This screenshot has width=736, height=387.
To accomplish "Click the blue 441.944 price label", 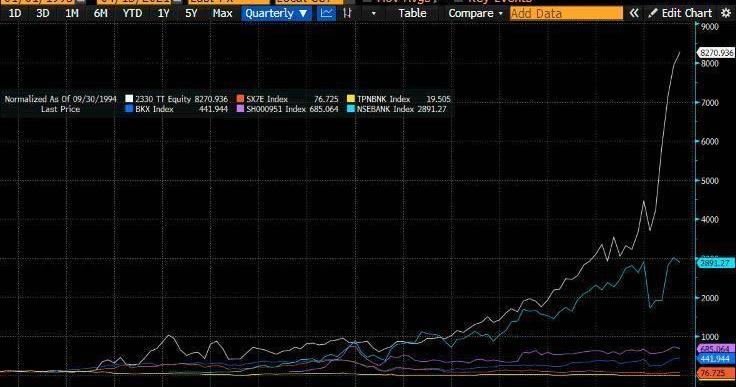I will [716, 359].
